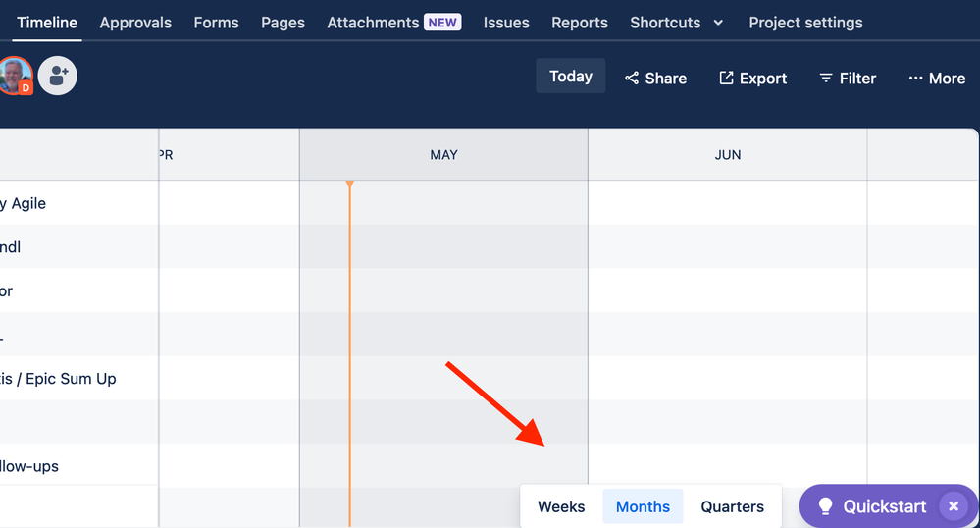Select the Months timeline view
The image size is (980, 528).
click(x=643, y=506)
